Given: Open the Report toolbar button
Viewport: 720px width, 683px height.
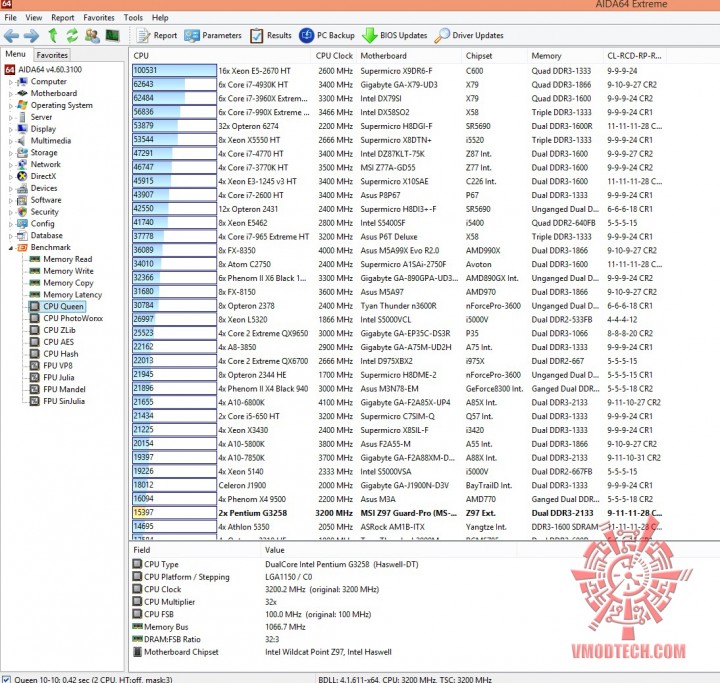Looking at the screenshot, I should pos(157,35).
